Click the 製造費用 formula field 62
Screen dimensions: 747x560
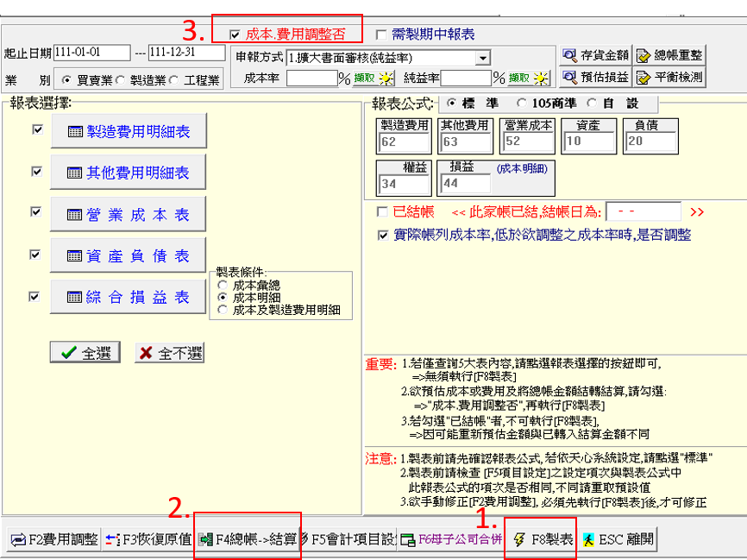click(404, 142)
